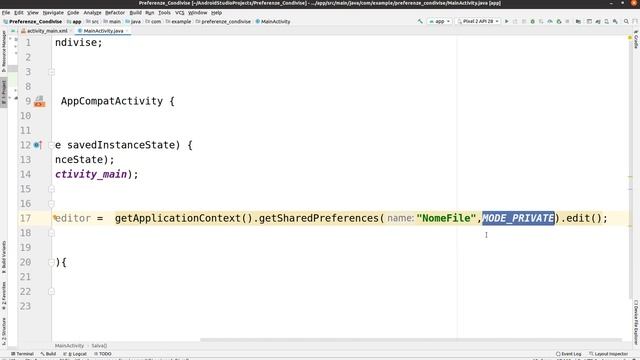Open the Build menu
640x360 pixels.
tap(135, 13)
